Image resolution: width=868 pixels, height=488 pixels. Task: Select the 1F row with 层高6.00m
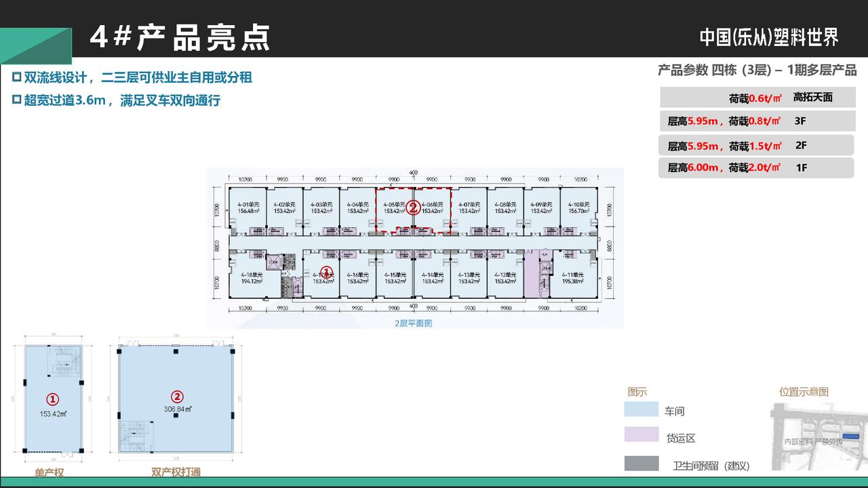756,167
